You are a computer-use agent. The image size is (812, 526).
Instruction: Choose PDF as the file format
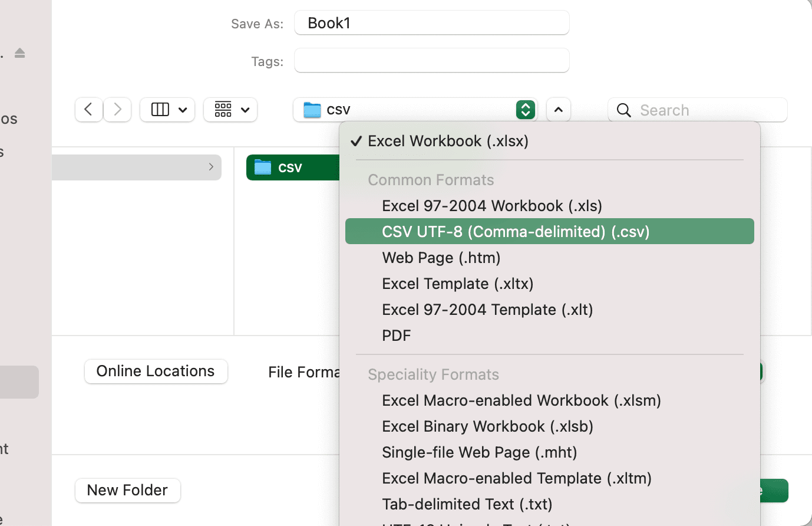(396, 335)
